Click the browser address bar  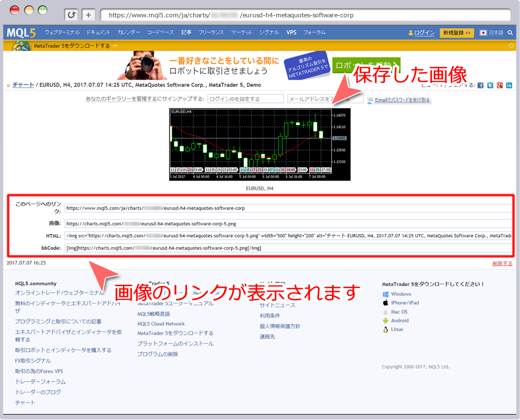click(305, 15)
